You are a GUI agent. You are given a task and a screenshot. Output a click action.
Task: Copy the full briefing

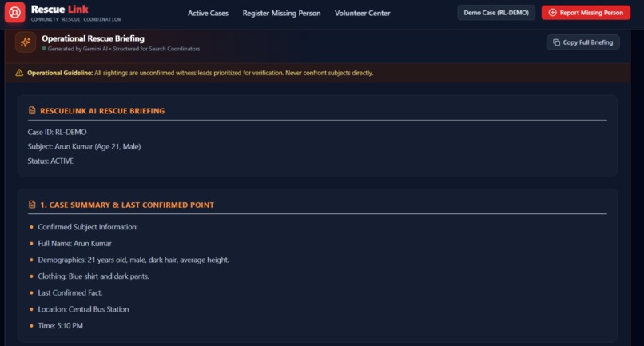click(582, 42)
